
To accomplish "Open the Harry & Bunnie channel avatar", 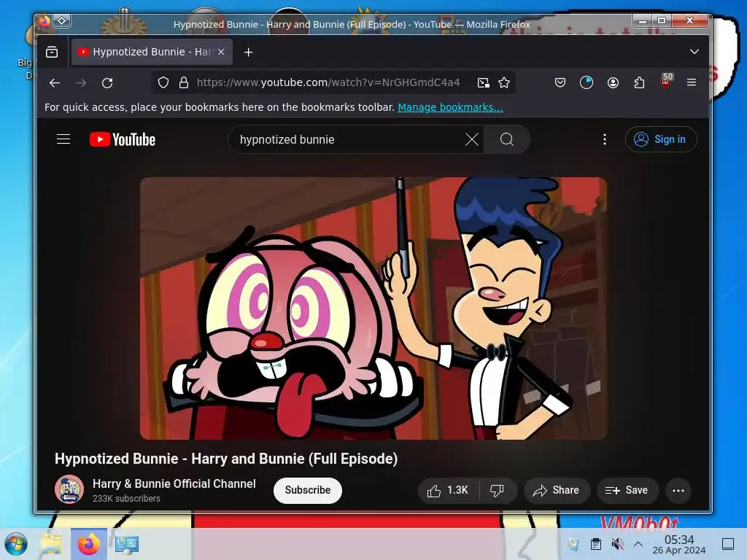I will coord(69,489).
